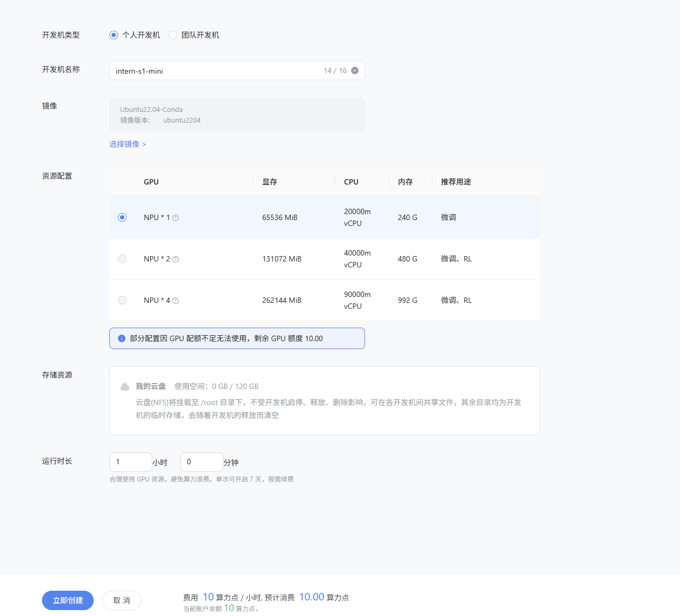Open the help tooltip beside NPU * 4
The height and width of the screenshot is (616, 680).
176,300
